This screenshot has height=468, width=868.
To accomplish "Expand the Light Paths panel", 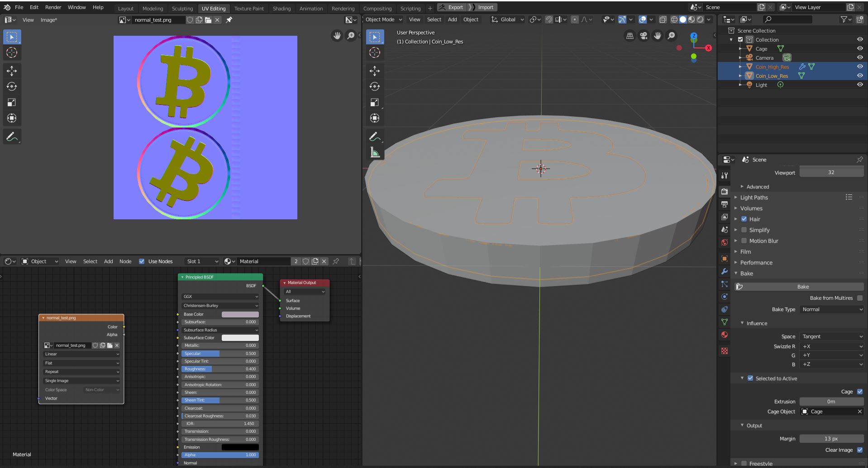I will tap(754, 198).
